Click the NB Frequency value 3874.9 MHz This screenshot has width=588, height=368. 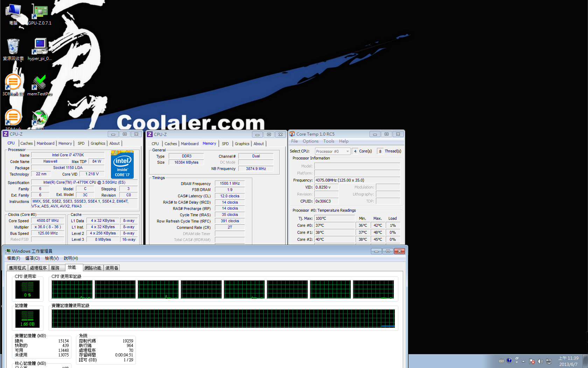coord(256,169)
